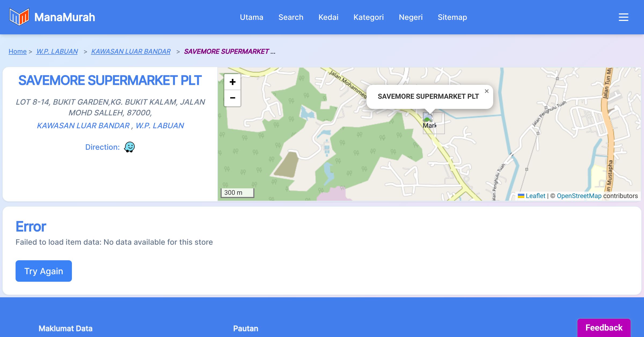Open Waze directions icon

(129, 147)
